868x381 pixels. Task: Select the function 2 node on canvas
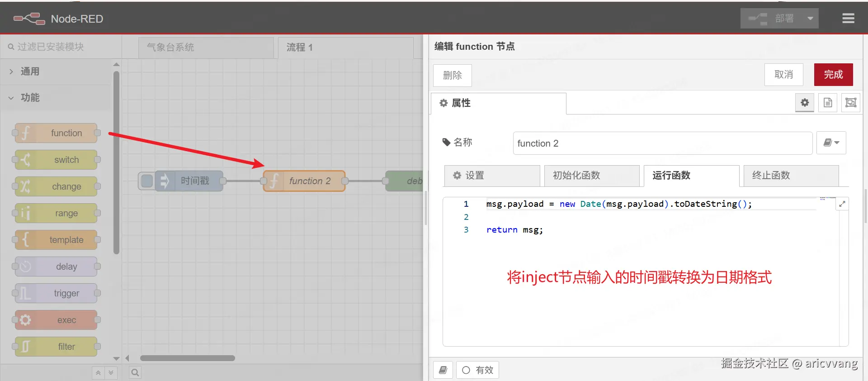pos(304,181)
